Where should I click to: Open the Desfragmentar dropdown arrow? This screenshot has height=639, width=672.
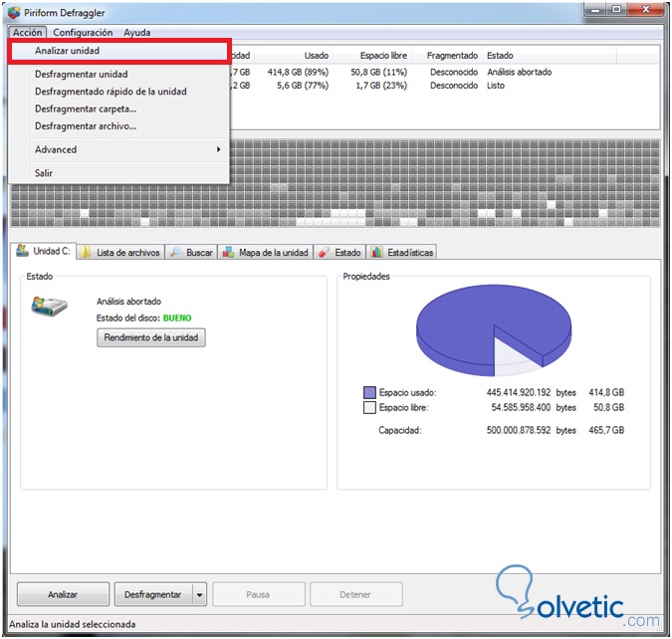coord(199,594)
